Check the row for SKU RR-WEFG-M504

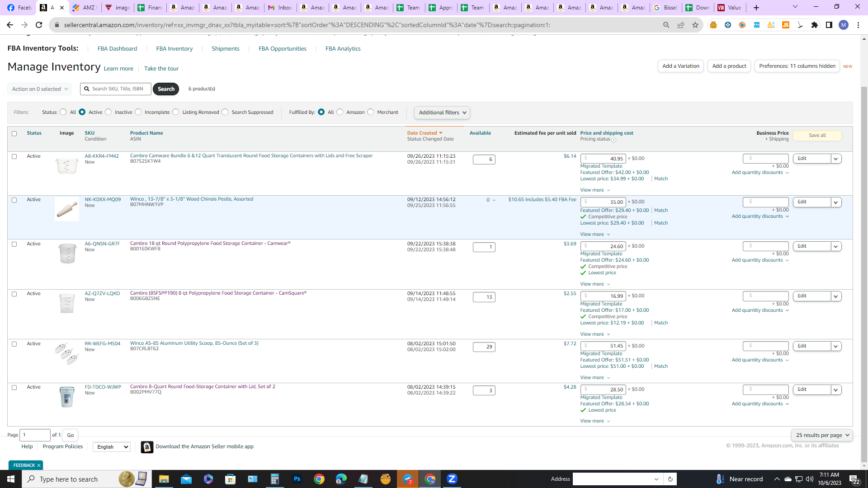pyautogui.click(x=14, y=344)
